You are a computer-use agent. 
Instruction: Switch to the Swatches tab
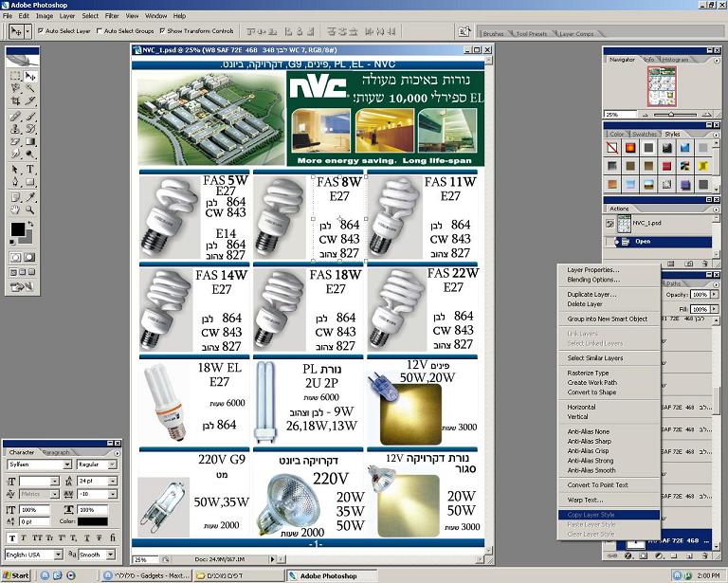[x=644, y=135]
